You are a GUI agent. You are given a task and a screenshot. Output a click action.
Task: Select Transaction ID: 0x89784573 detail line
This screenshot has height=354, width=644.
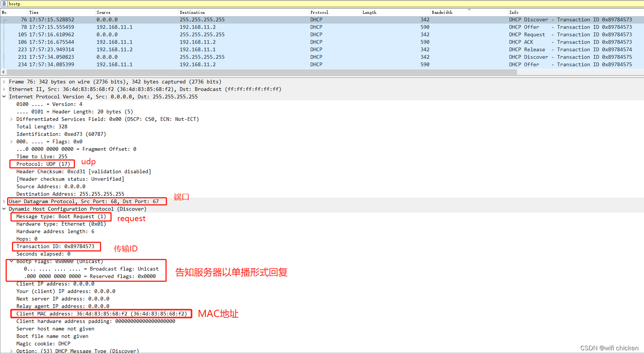pos(55,246)
